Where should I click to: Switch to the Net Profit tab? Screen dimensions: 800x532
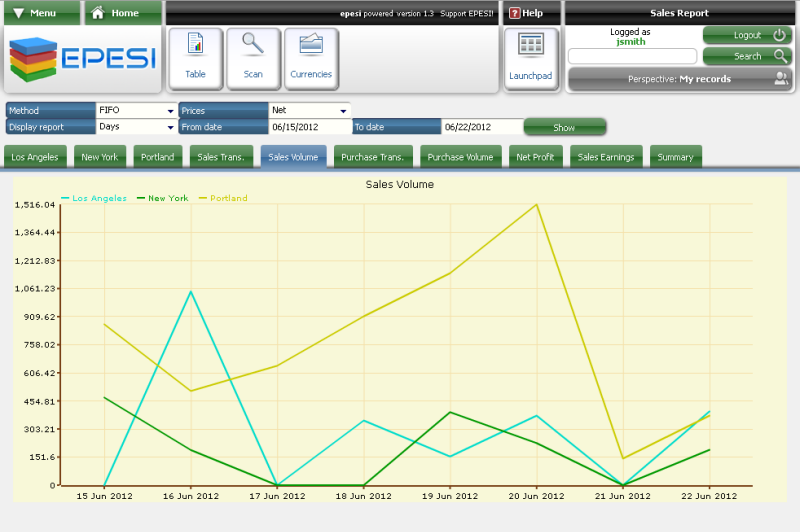535,157
